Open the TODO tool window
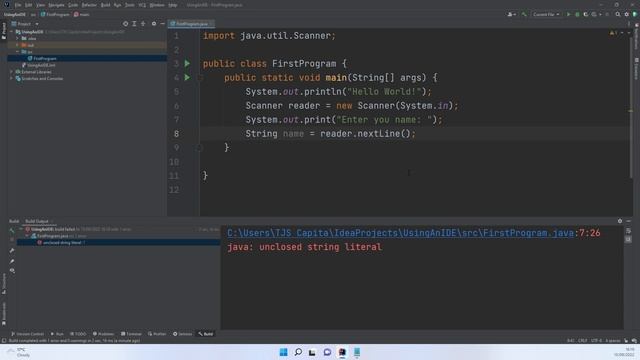The height and width of the screenshot is (360, 640). tap(78, 334)
